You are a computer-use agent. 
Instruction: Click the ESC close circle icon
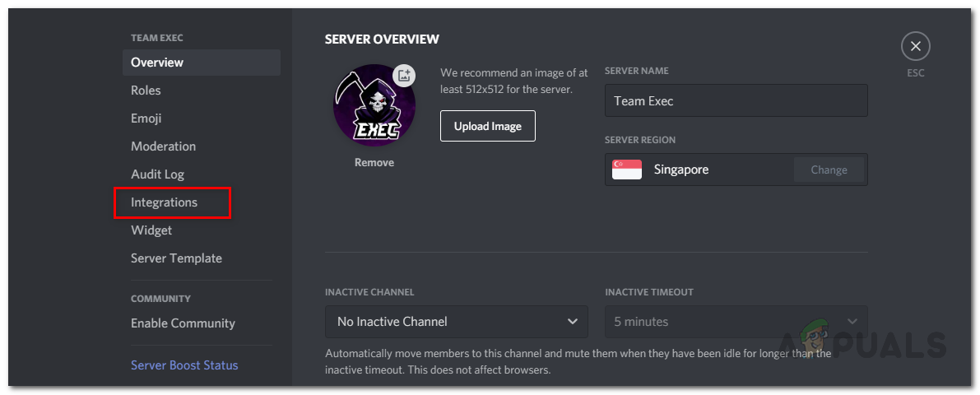coord(916,47)
